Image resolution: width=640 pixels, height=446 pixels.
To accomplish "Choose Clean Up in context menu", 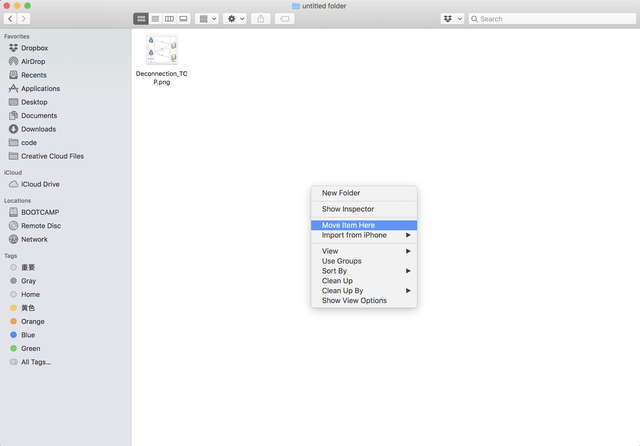I will coord(364,281).
